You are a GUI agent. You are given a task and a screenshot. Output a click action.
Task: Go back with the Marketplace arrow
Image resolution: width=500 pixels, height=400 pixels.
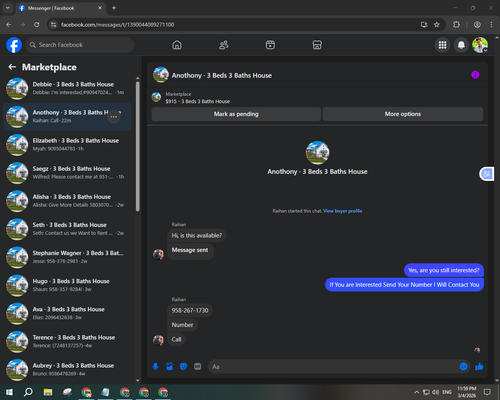click(12, 67)
